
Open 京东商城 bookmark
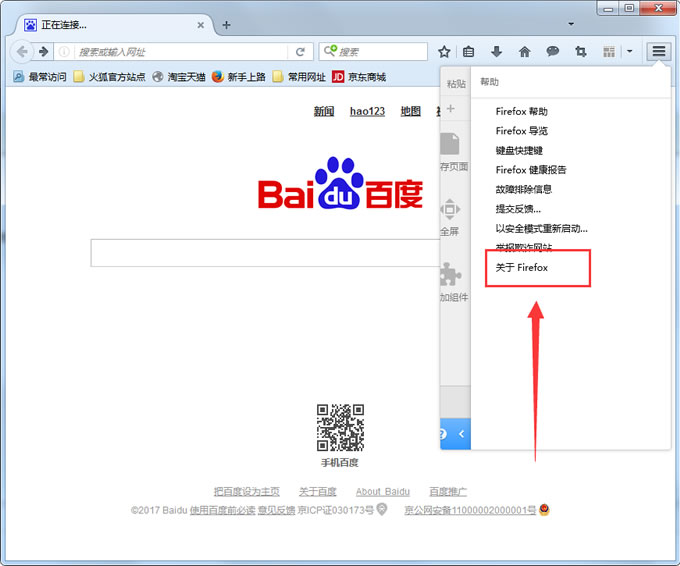click(x=359, y=77)
